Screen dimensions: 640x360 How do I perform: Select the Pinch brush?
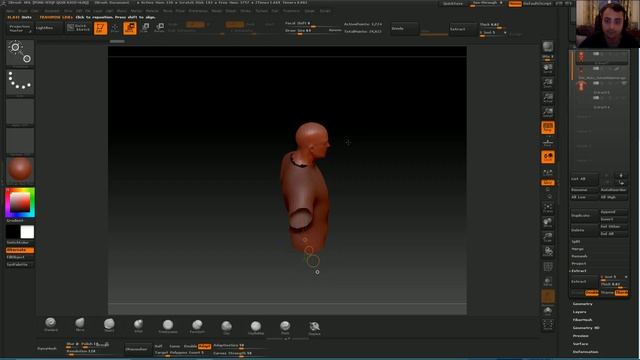point(285,327)
